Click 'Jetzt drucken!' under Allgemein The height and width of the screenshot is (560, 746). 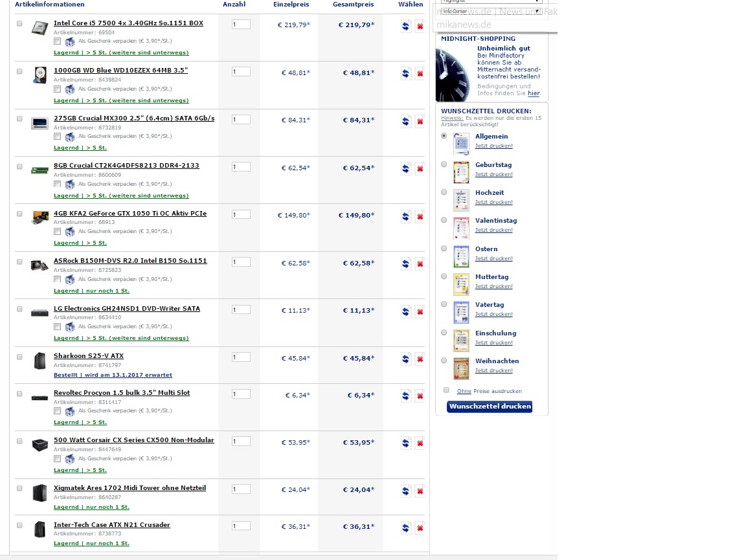pos(494,146)
